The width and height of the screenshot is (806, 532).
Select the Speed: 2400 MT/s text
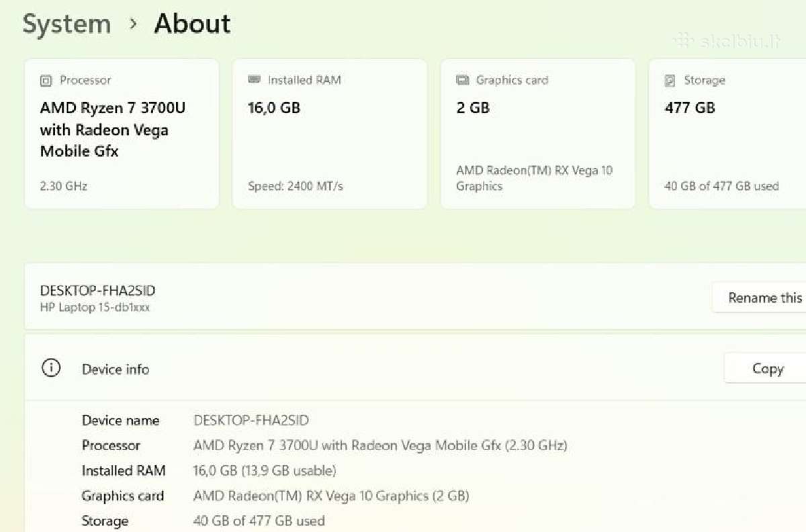pyautogui.click(x=296, y=186)
